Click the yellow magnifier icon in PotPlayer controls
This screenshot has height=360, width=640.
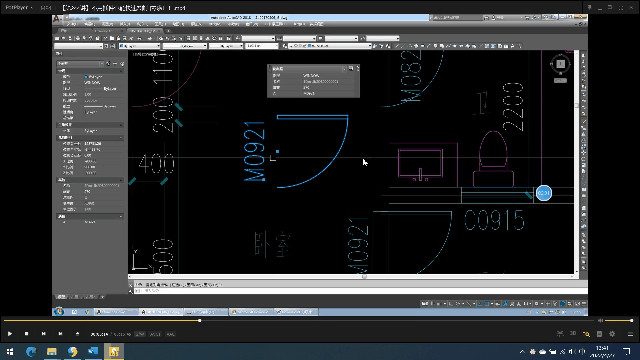click(587, 334)
